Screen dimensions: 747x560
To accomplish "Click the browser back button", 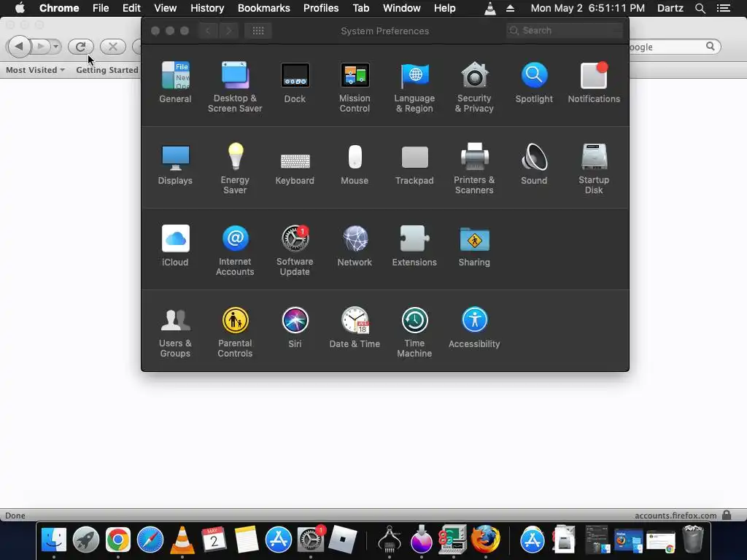I will tap(19, 46).
